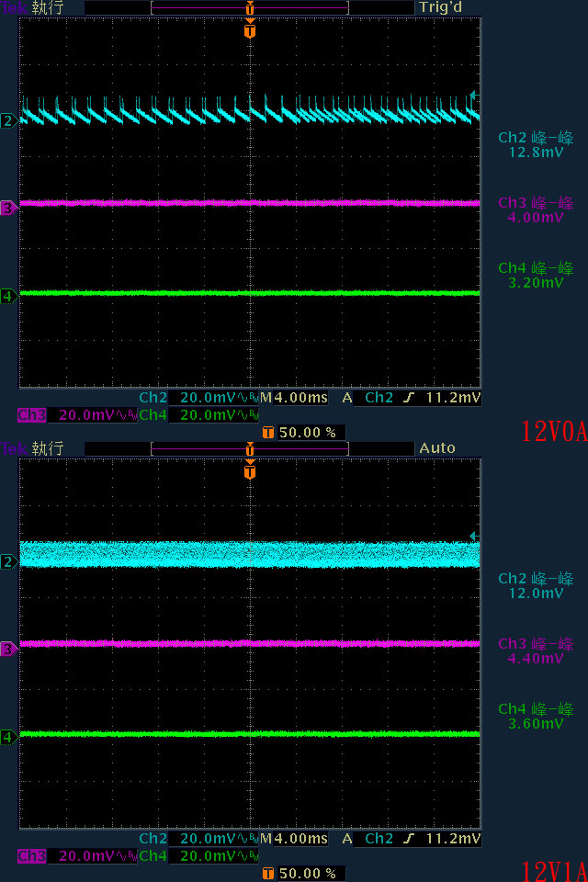Click the Ch4 20.0mV scale readout in 12V1A capture
This screenshot has width=588, height=882.
pos(199,856)
